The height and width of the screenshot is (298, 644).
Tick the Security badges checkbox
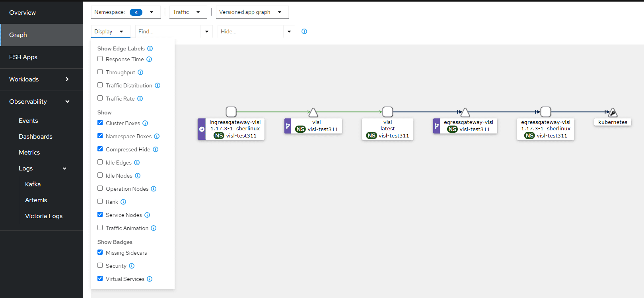point(100,265)
